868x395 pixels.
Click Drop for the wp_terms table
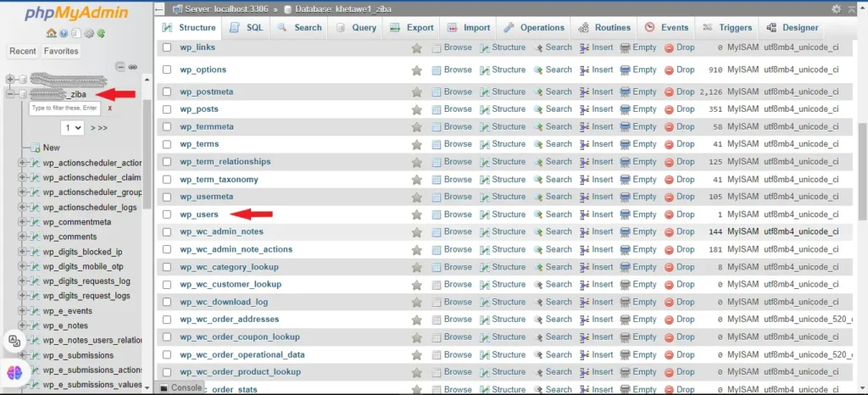679,144
